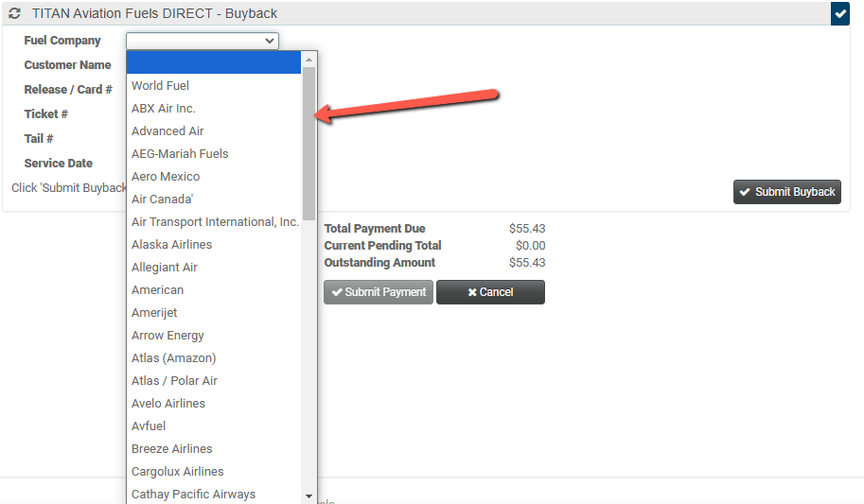Choose ABX Air Inc. option
The image size is (864, 504).
(164, 109)
